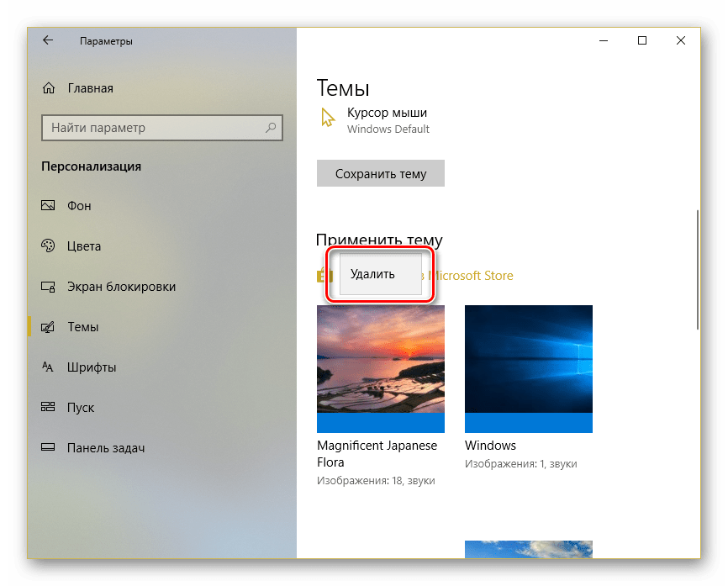Select the Windows theme thumbnail

[x=528, y=368]
